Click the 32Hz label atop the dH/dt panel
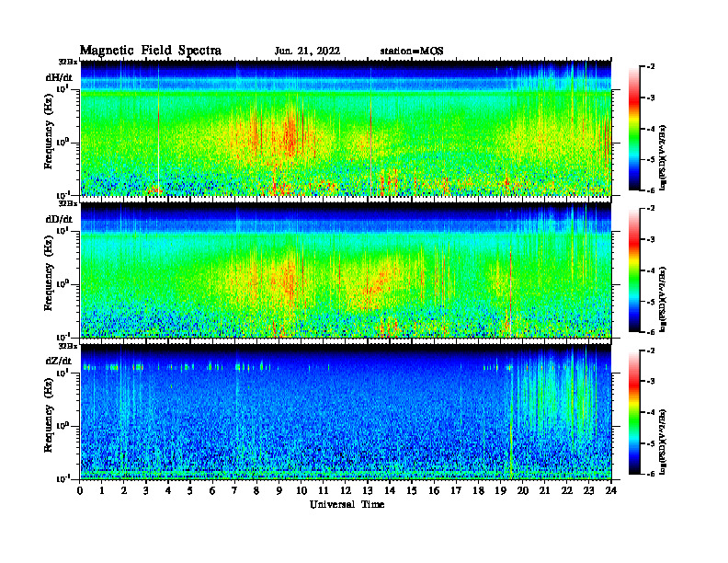728x563 pixels. pyautogui.click(x=68, y=62)
